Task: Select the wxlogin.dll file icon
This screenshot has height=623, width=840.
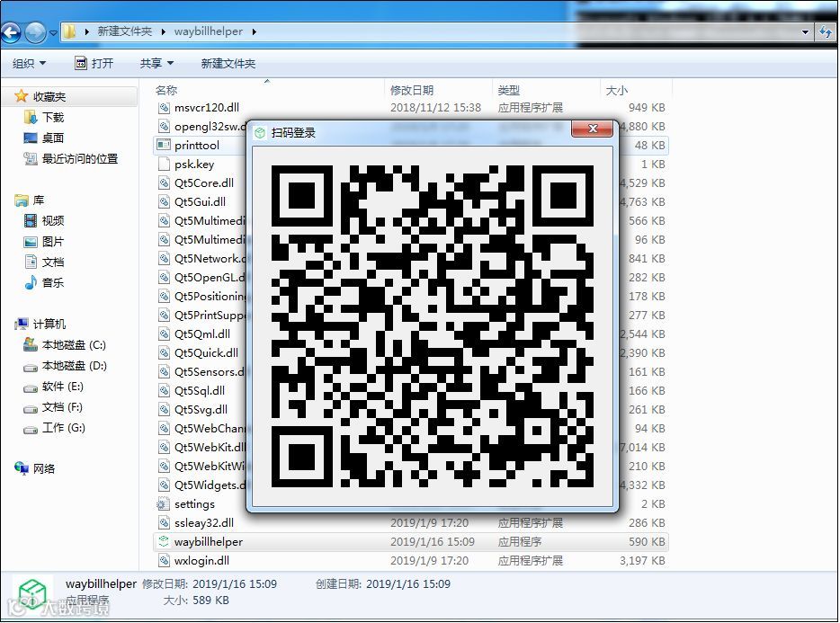Action: pos(164,560)
